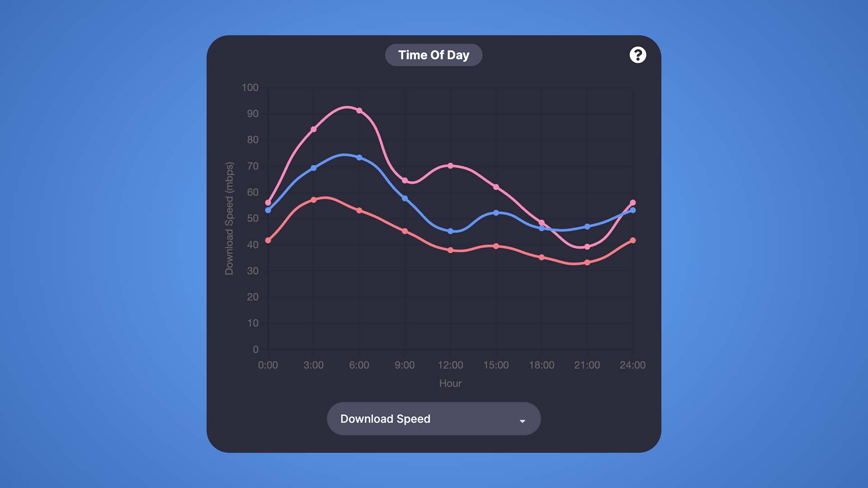Expand the Download Speed dropdown menu
The width and height of the screenshot is (868, 488).
(434, 418)
